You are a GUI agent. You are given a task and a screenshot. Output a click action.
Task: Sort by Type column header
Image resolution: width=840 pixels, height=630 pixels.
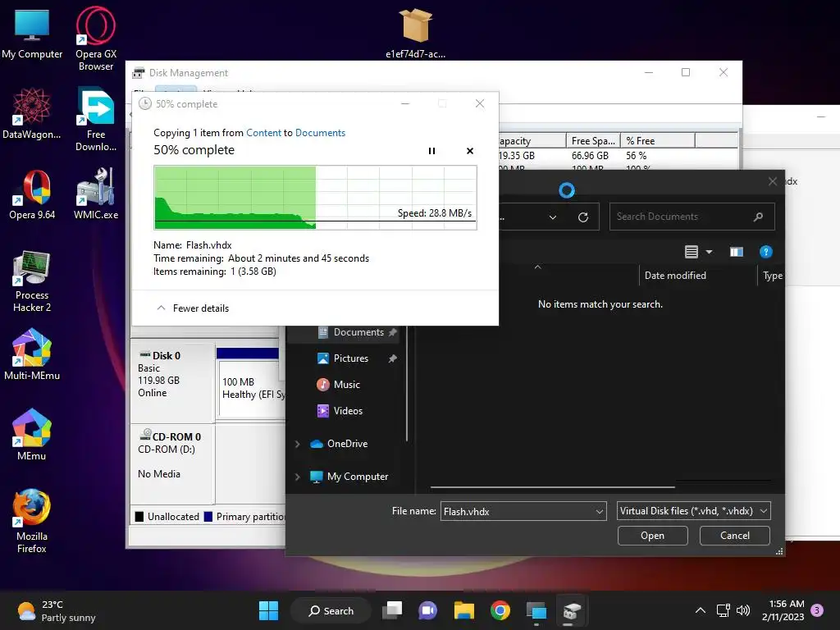click(773, 276)
